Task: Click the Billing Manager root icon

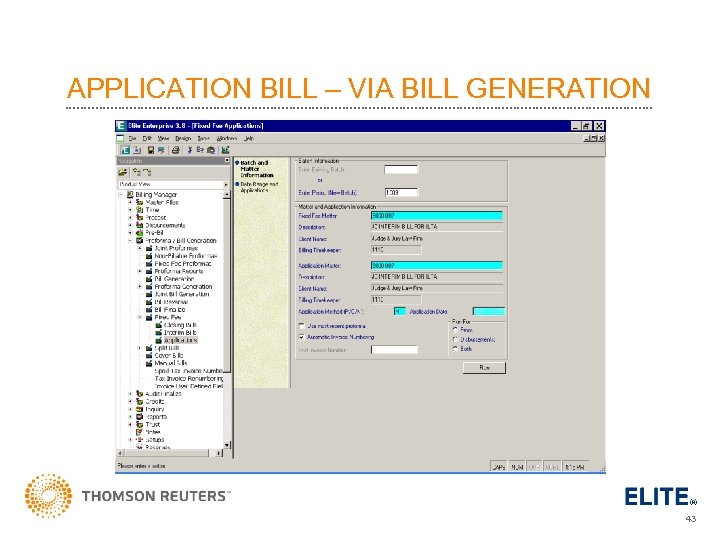Action: 130,195
